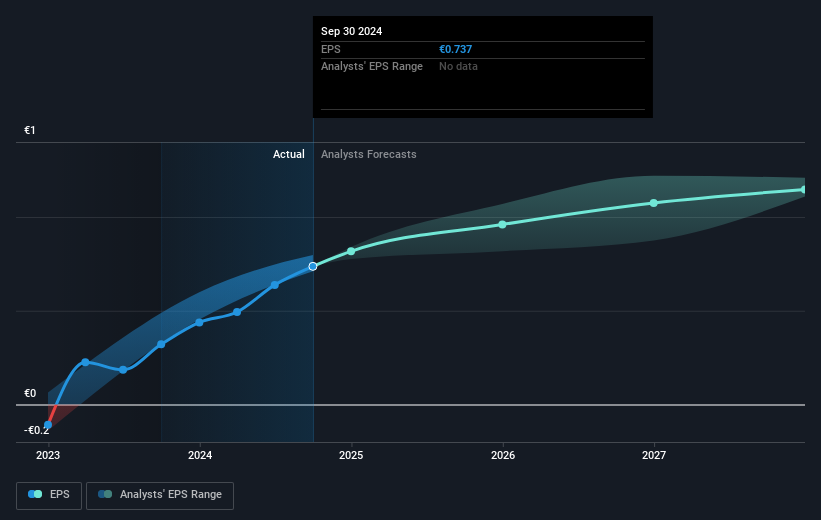This screenshot has height=520, width=821.
Task: Click the Analysts' EPS Range legend color icon
Action: (105, 494)
